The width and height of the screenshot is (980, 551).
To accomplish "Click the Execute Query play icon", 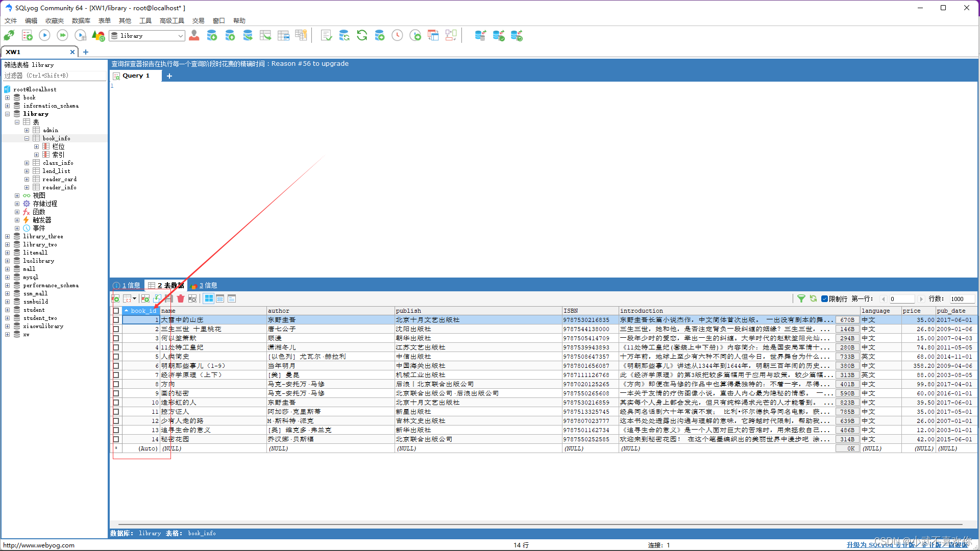I will 45,36.
